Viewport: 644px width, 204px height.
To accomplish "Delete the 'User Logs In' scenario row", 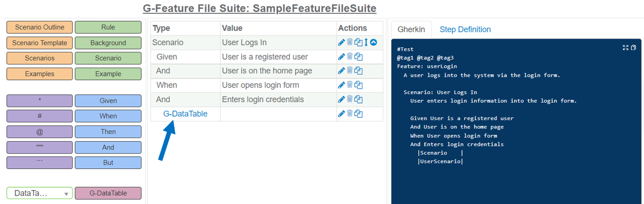I will (349, 42).
